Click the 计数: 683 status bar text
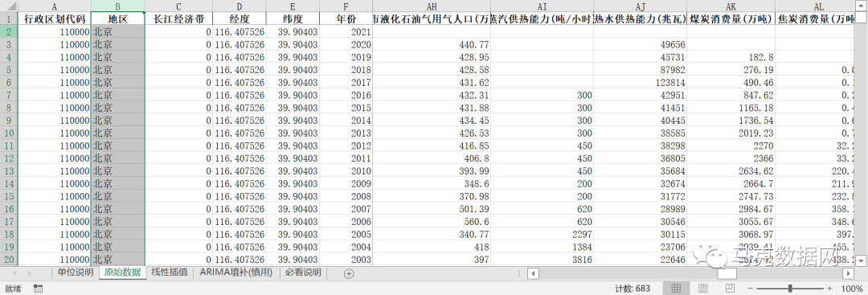 pos(633,289)
